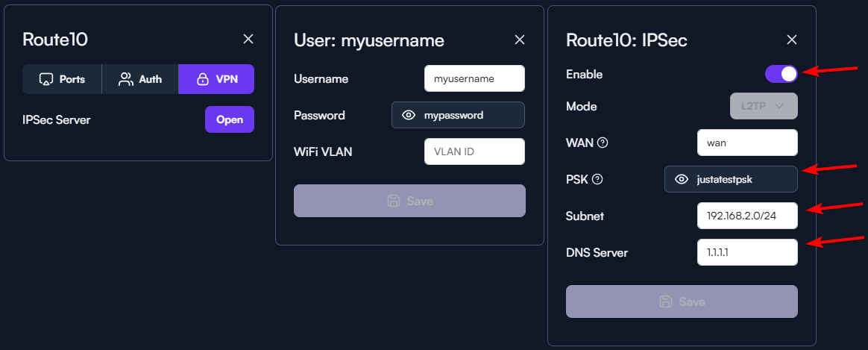Click the PSK help question mark icon
Viewport: 868px width, 350px height.
(x=597, y=179)
